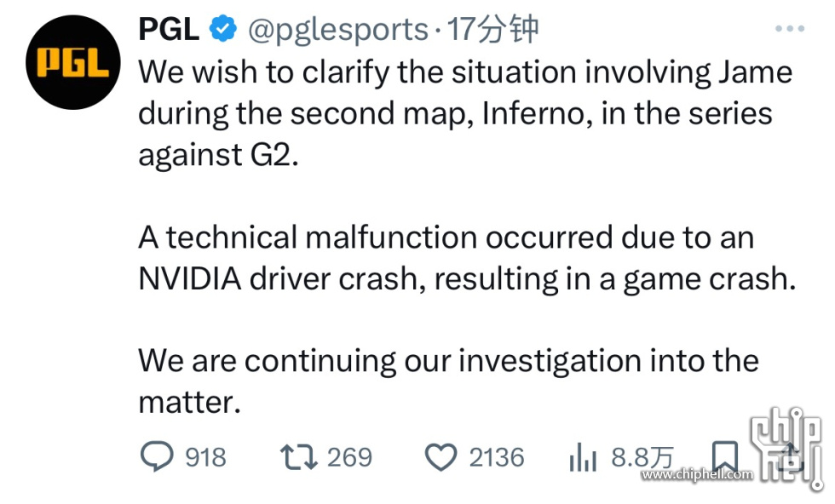The image size is (835, 504).
Task: Click the blue verified badge
Action: [x=222, y=29]
